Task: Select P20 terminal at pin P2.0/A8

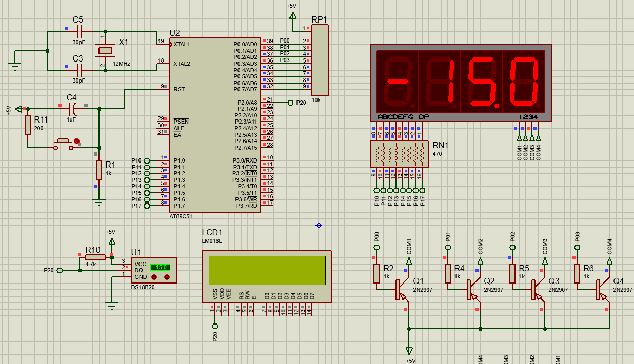Action: point(291,103)
